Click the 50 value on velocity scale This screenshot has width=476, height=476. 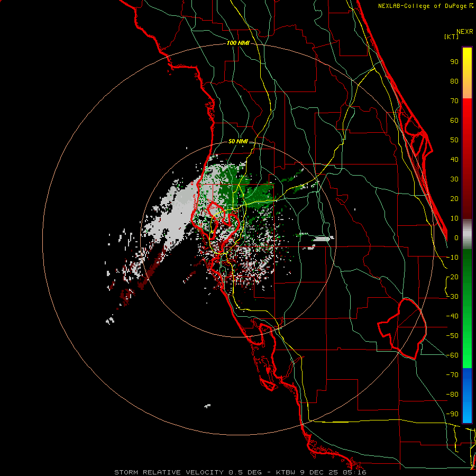coord(454,140)
